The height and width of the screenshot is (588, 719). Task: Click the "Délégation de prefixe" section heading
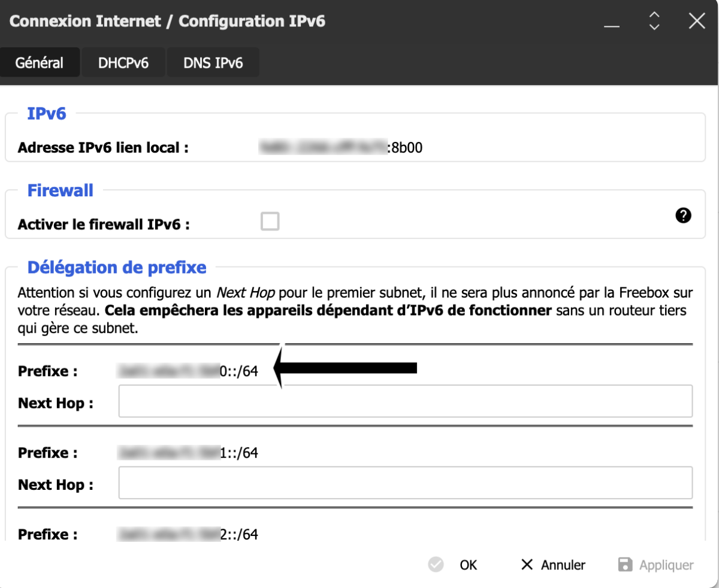[117, 267]
